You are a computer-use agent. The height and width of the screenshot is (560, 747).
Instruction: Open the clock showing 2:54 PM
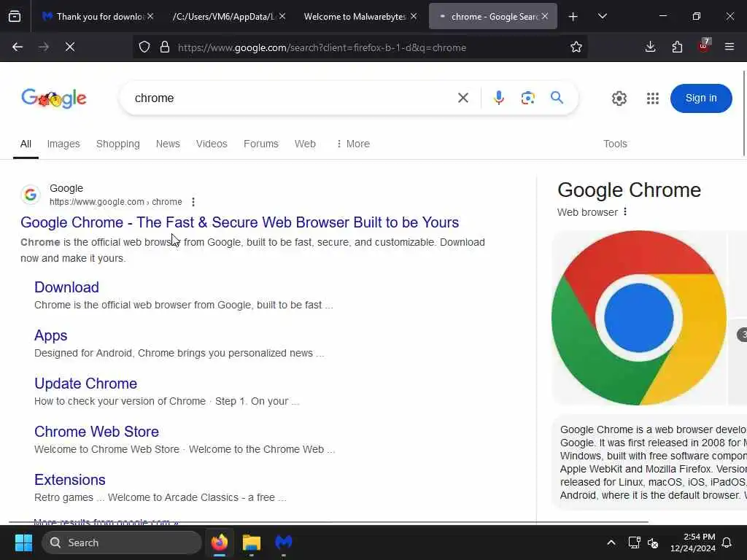click(x=693, y=542)
